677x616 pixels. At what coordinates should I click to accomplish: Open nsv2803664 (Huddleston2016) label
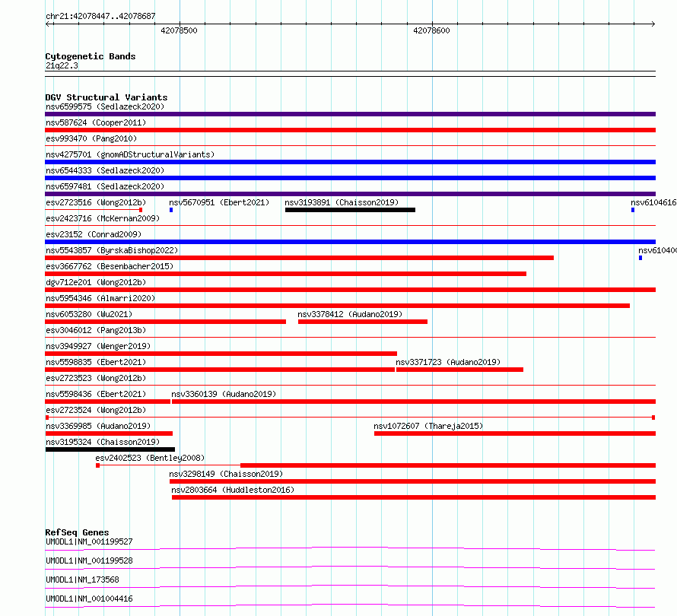click(233, 490)
